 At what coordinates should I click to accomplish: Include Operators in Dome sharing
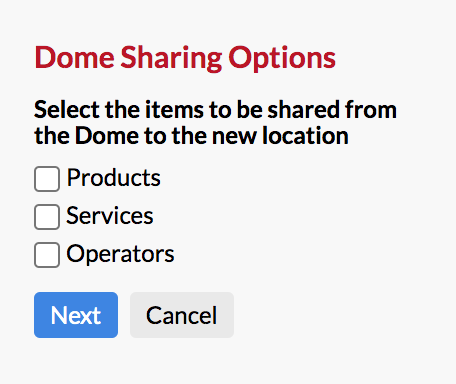pyautogui.click(x=47, y=255)
